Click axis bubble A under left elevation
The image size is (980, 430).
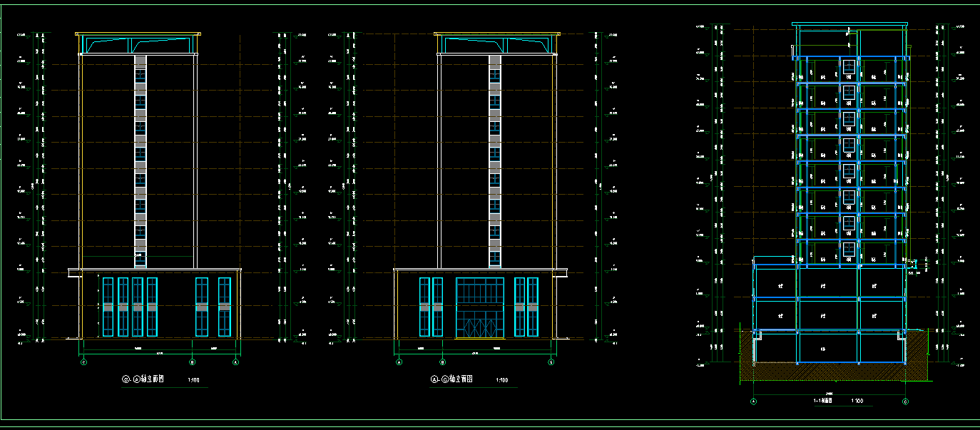pyautogui.click(x=236, y=362)
